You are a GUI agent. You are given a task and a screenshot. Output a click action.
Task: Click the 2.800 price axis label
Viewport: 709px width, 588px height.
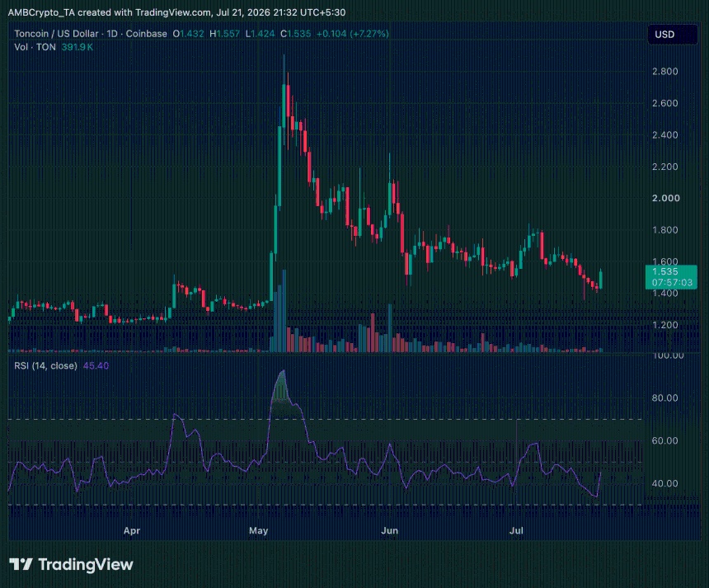click(x=664, y=72)
